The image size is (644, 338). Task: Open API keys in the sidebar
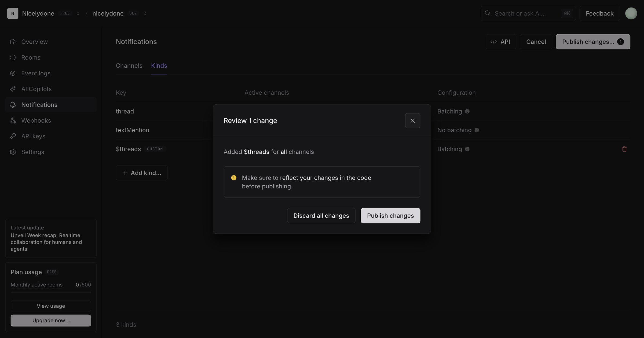pyautogui.click(x=51, y=136)
